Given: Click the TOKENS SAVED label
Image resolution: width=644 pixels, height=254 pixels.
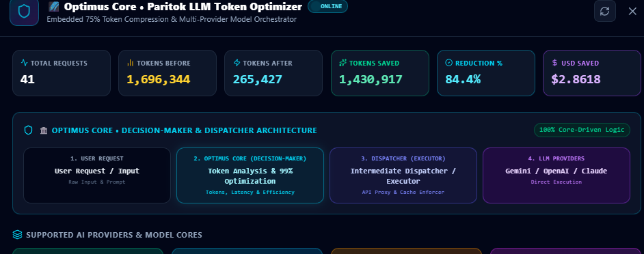Looking at the screenshot, I should 374,63.
